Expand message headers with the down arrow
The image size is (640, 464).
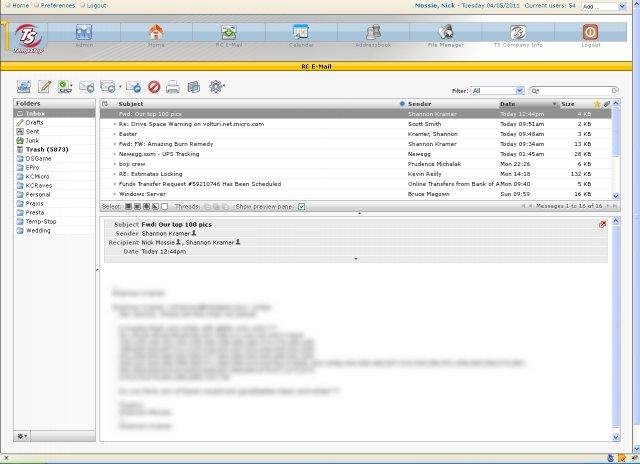tap(356, 259)
